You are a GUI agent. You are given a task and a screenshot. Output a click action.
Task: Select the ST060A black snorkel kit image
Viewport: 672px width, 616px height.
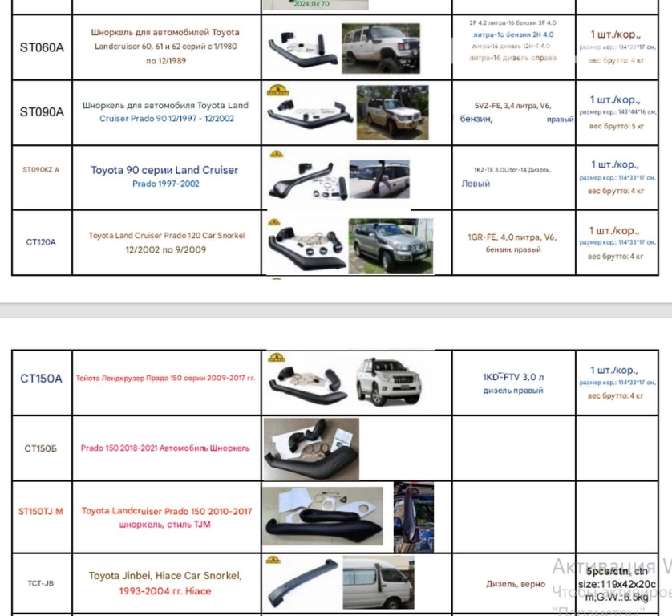pos(301,50)
